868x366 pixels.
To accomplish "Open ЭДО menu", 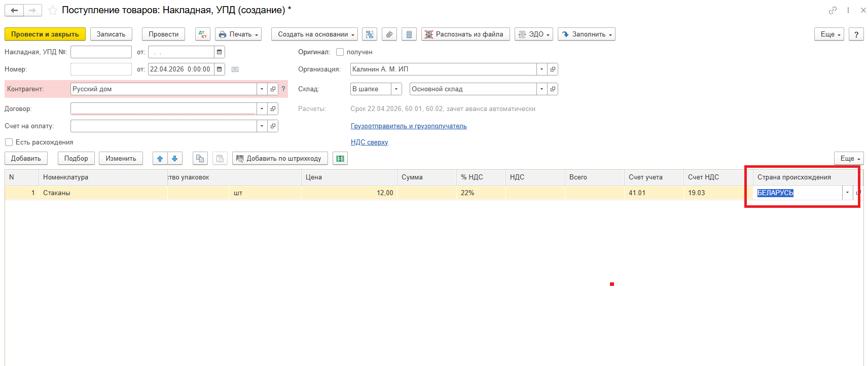I will click(534, 34).
